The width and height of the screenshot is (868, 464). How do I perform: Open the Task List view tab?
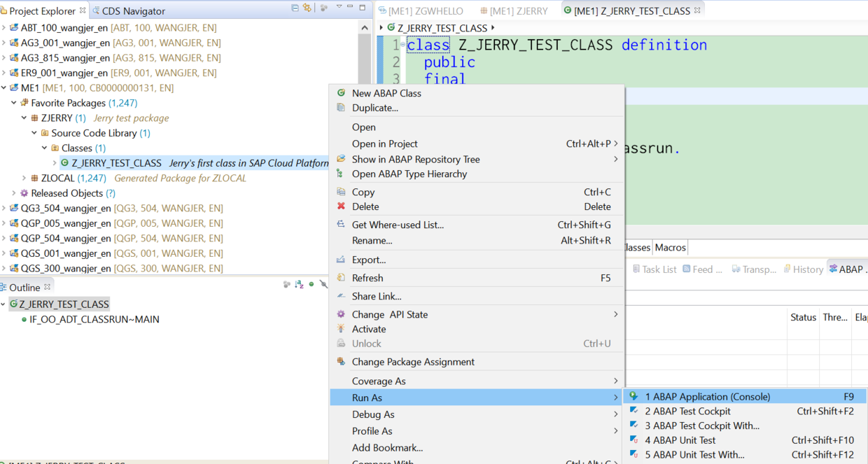(x=654, y=269)
